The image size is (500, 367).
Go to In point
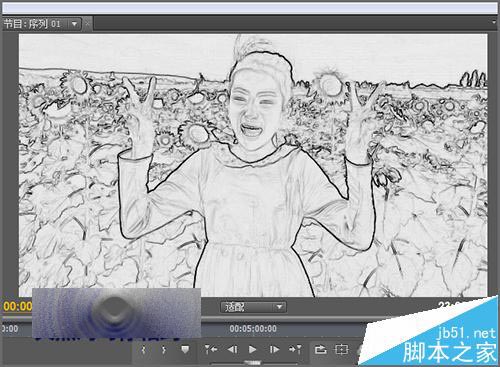click(211, 349)
